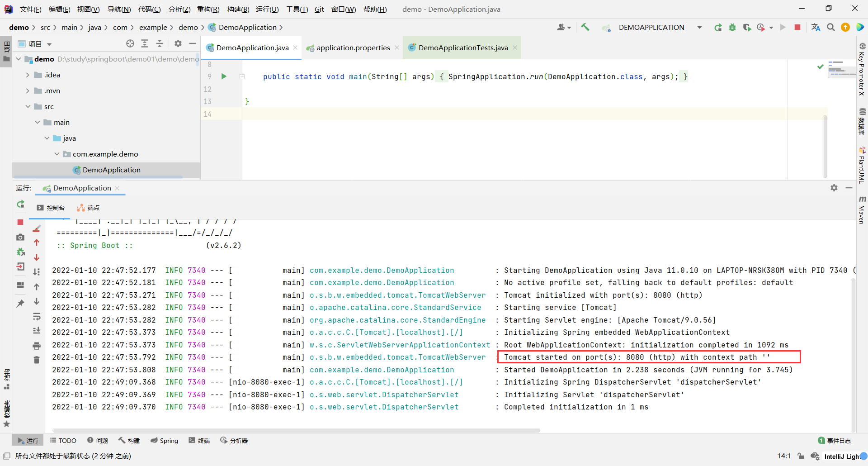This screenshot has width=868, height=466.
Task: Open Search Everywhere magnifier icon
Action: [831, 28]
